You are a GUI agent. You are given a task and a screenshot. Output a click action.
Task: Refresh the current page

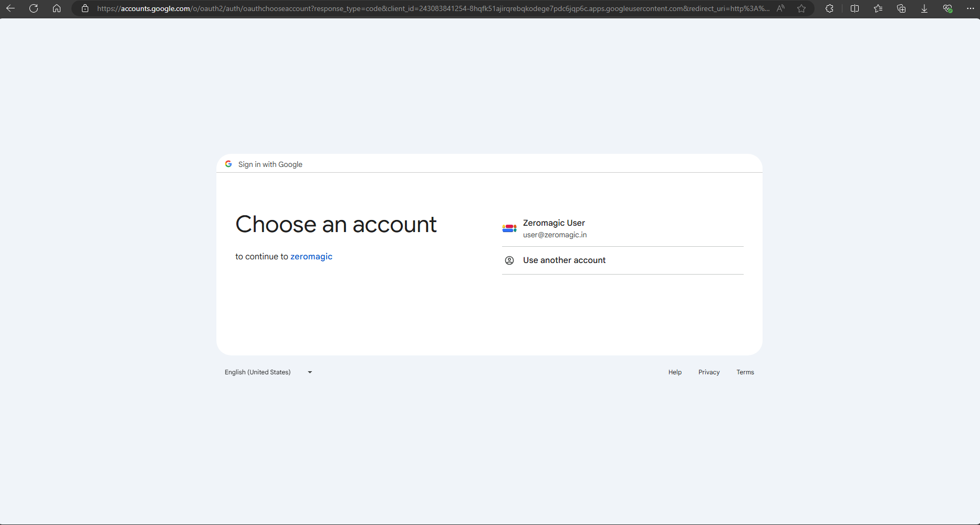34,8
